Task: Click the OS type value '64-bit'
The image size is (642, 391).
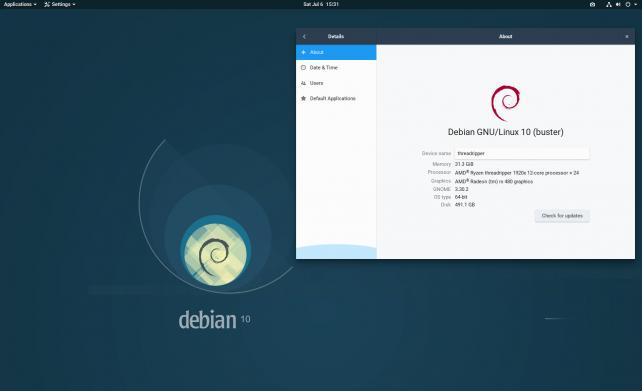Action: [461, 197]
